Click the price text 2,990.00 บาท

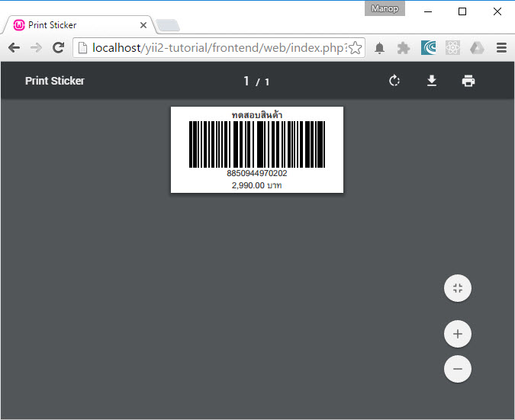(257, 185)
